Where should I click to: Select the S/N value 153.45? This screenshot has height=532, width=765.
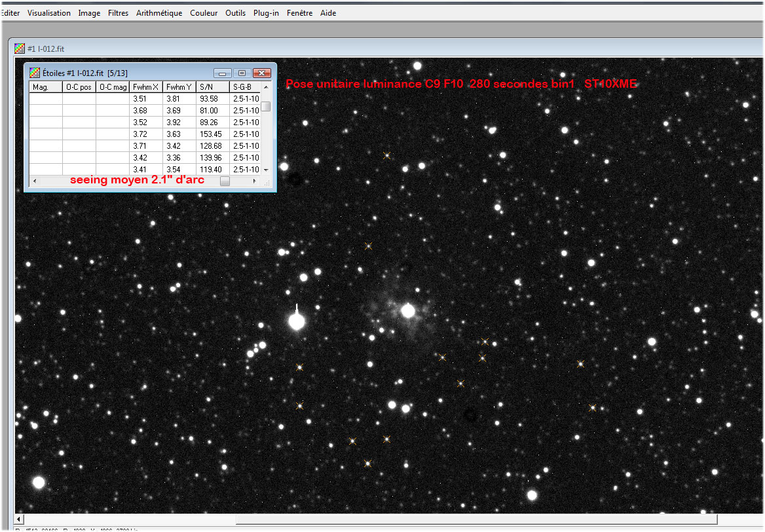(x=211, y=134)
